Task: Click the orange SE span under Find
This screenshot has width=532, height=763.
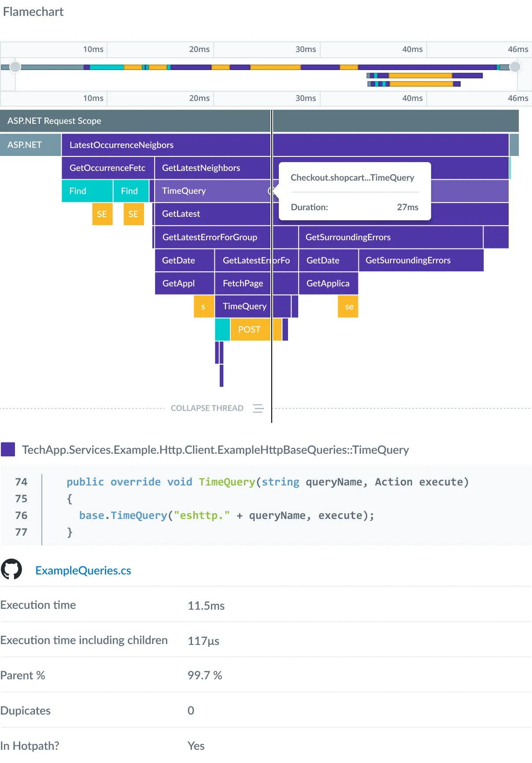Action: coord(102,215)
